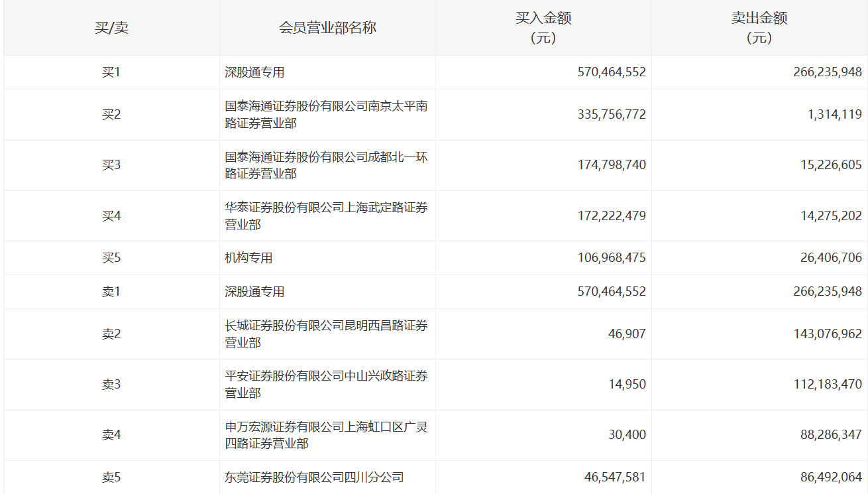Viewport: 868px width, 494px height.
Task: Click the sell amount 14,275,202
Action: pyautogui.click(x=831, y=216)
